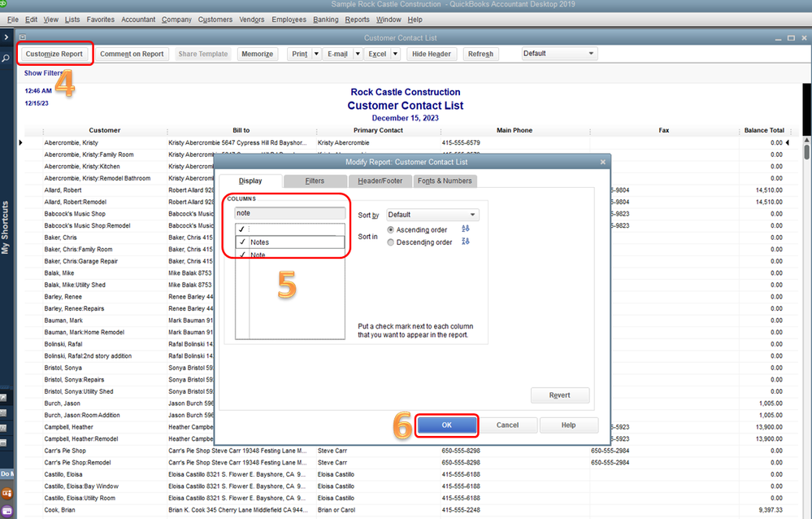The height and width of the screenshot is (519, 812).
Task: Click the 9,397.33 balance value
Action: 771,510
